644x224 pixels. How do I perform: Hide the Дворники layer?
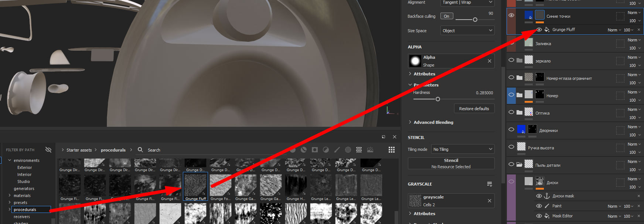pyautogui.click(x=511, y=129)
